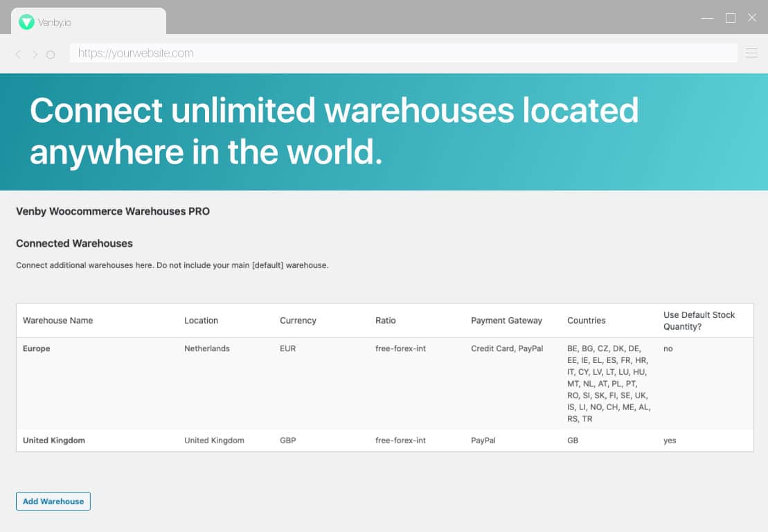Click the 'yes' default stock value
The height and width of the screenshot is (532, 768).
point(670,441)
